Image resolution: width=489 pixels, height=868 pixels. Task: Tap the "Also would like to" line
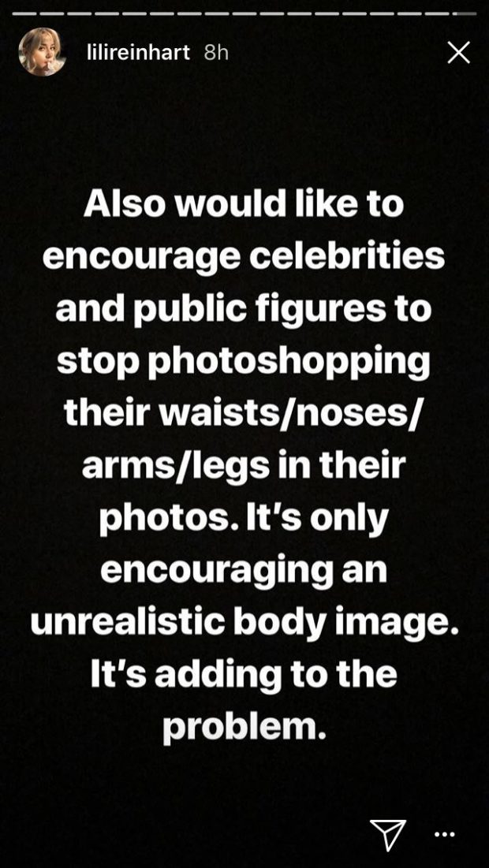[x=244, y=205]
